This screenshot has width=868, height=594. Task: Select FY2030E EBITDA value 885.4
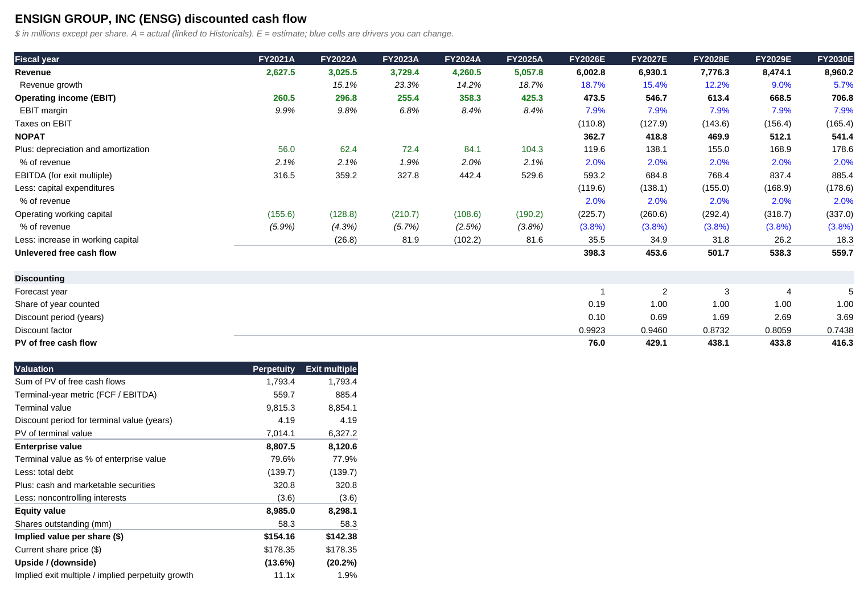tap(842, 175)
